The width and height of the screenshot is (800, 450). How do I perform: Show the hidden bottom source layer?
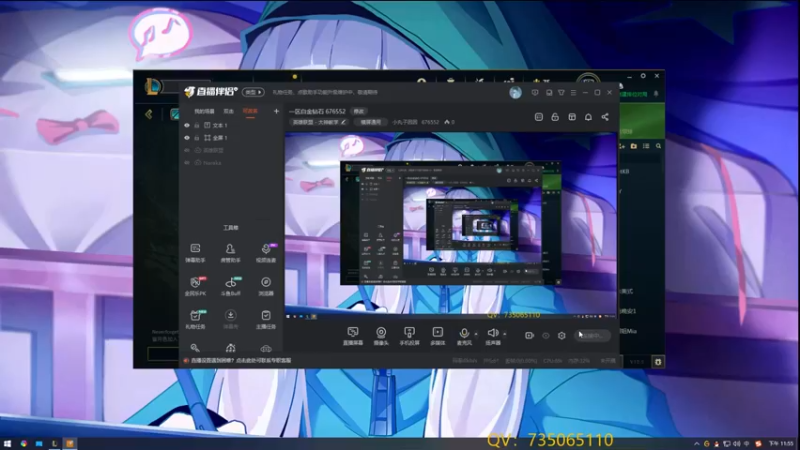[187, 163]
